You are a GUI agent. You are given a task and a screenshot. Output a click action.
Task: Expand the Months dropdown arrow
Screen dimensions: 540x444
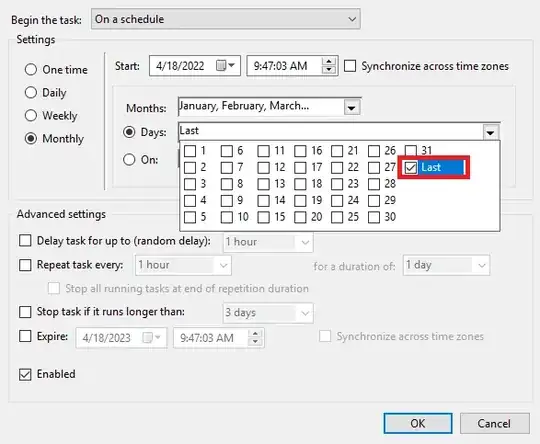click(352, 107)
